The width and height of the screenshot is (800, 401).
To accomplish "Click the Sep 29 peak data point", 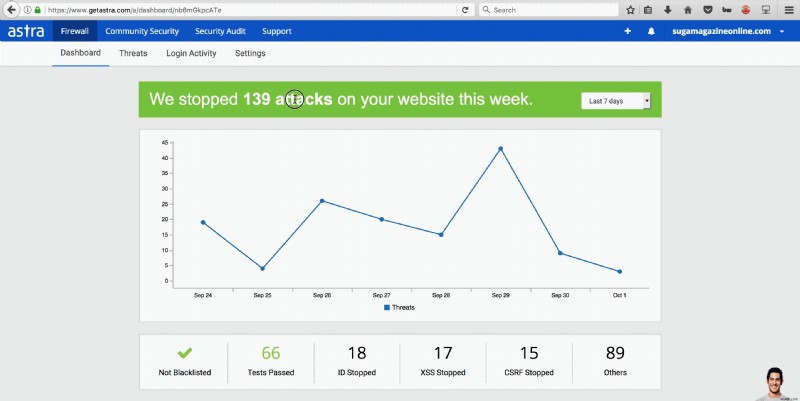I will [501, 149].
